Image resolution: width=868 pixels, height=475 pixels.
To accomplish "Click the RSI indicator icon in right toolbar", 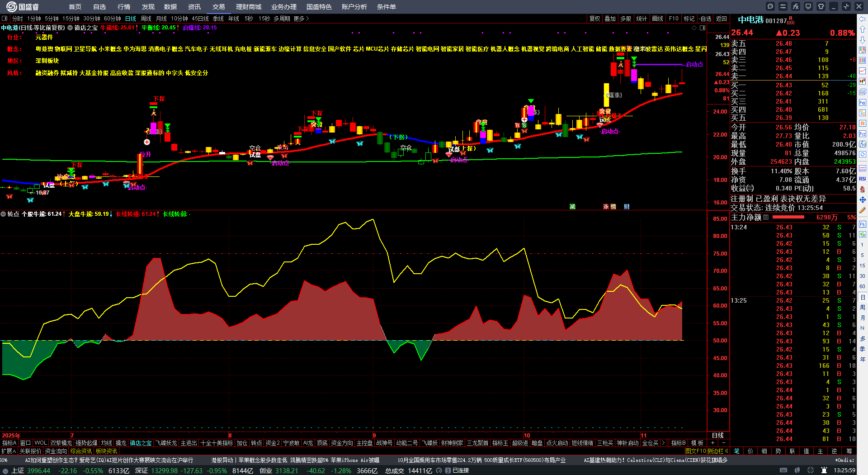I will 863,179.
